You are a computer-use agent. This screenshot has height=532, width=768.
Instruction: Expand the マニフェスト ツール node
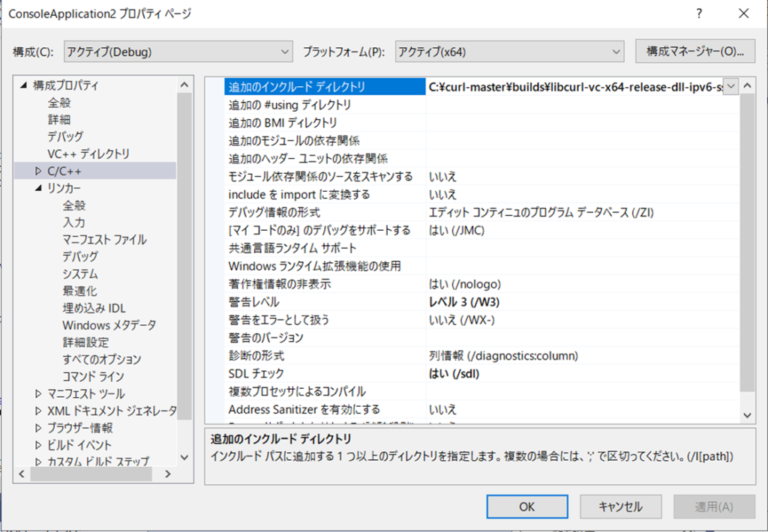click(39, 393)
